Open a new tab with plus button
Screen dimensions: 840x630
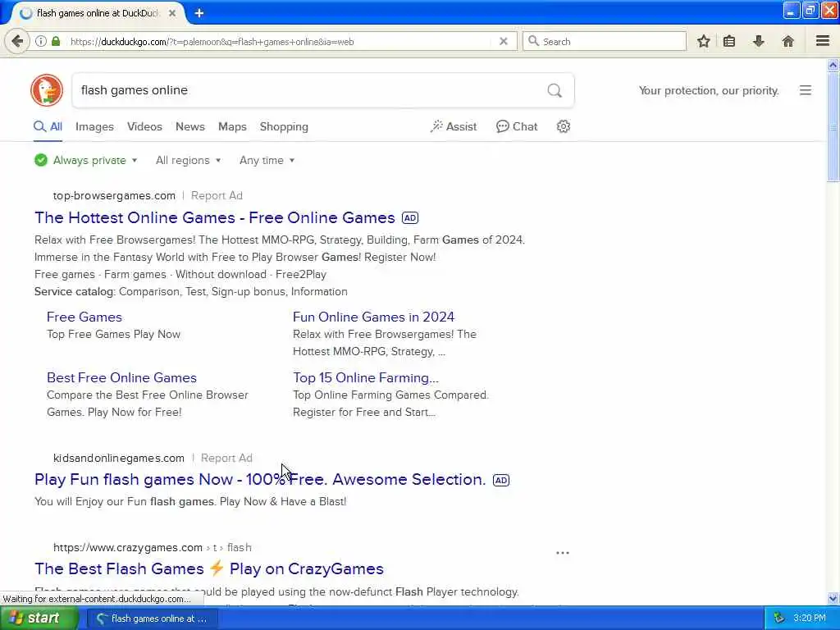pos(199,13)
